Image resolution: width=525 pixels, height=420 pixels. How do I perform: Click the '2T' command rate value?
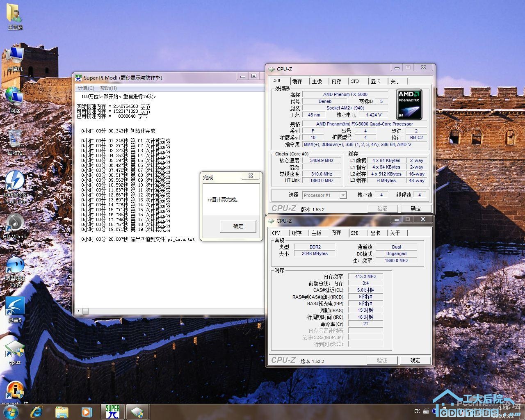point(365,324)
